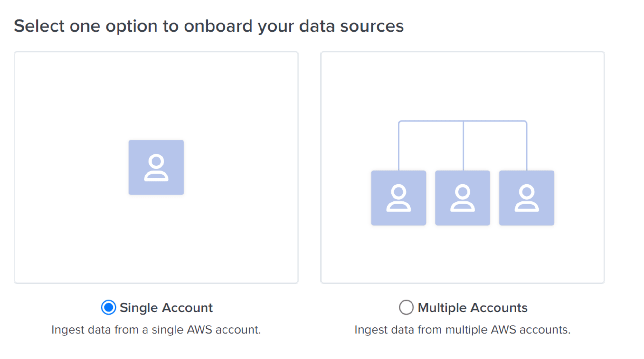
Task: Select the Multiple Accounts radio button
Action: coord(406,307)
